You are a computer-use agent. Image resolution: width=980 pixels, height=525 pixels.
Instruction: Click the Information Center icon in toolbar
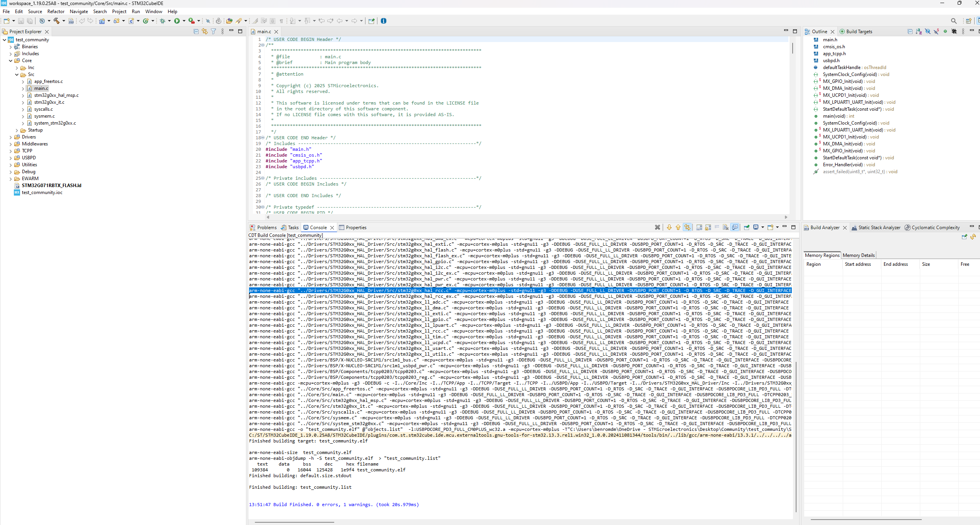(x=384, y=21)
